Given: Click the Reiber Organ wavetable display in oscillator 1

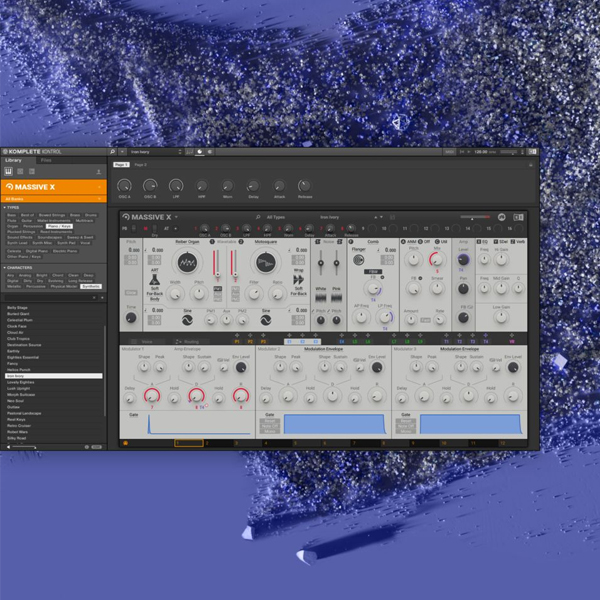Looking at the screenshot, I should tap(187, 262).
